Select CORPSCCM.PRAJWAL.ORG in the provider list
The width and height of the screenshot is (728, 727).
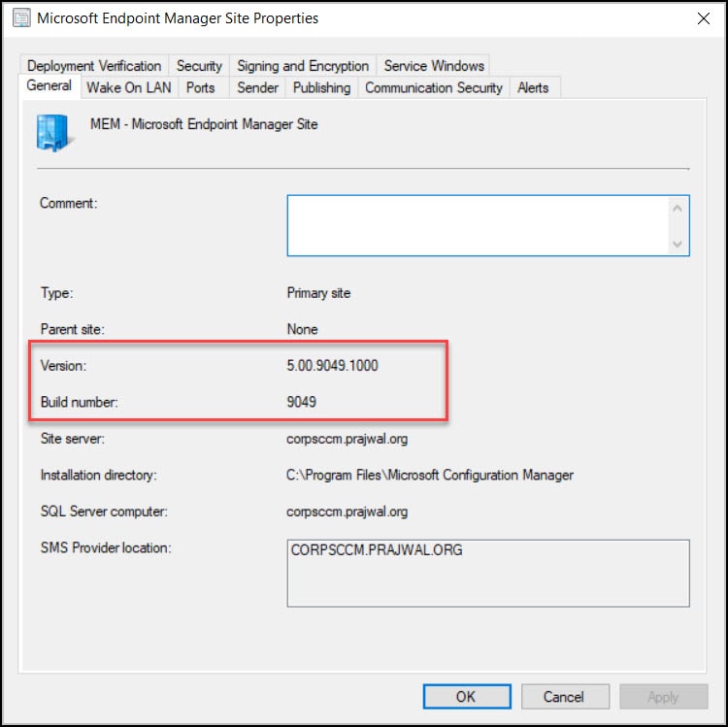click(x=377, y=550)
